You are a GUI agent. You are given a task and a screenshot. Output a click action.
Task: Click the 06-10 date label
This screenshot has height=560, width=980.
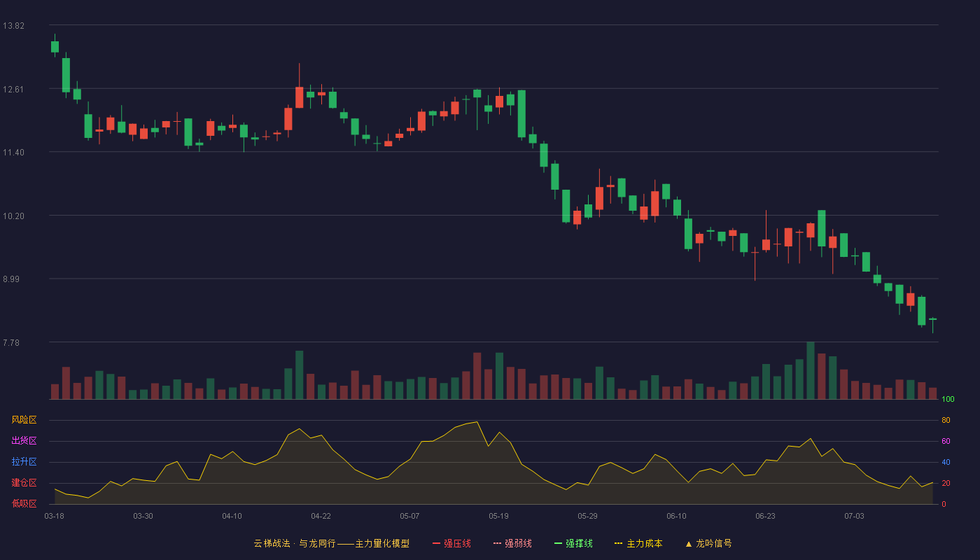(676, 516)
